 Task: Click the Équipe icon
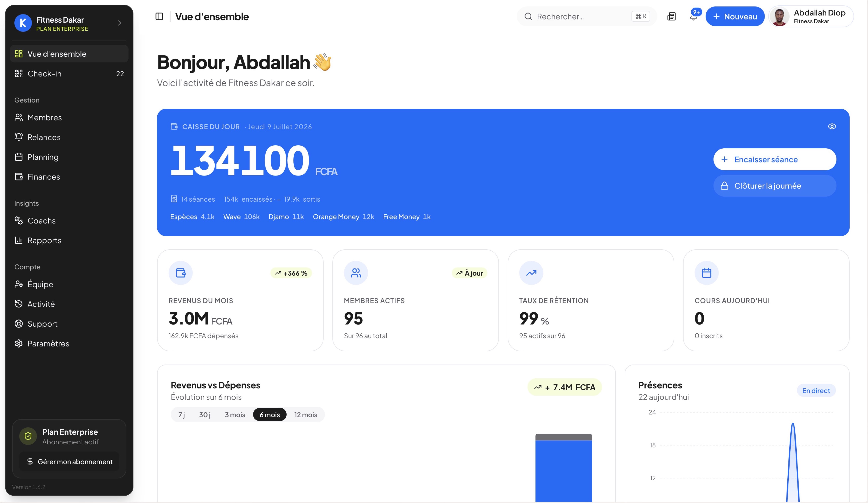coord(19,284)
